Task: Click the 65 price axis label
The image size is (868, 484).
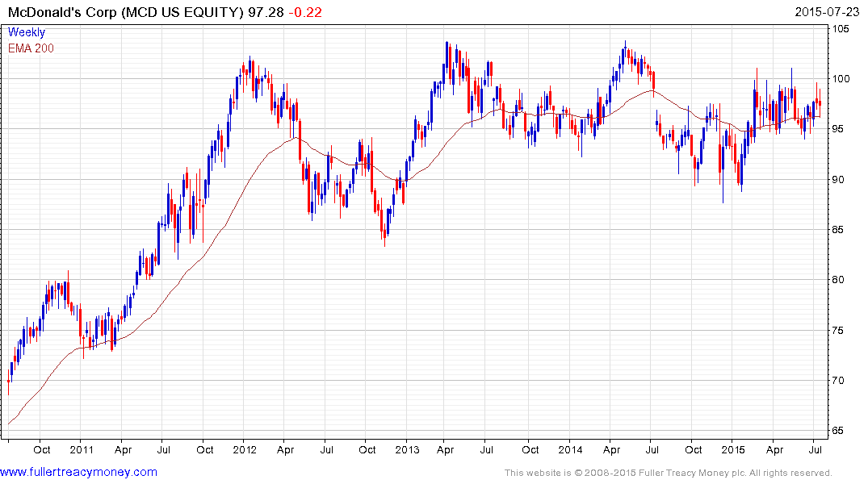Action: pos(838,430)
